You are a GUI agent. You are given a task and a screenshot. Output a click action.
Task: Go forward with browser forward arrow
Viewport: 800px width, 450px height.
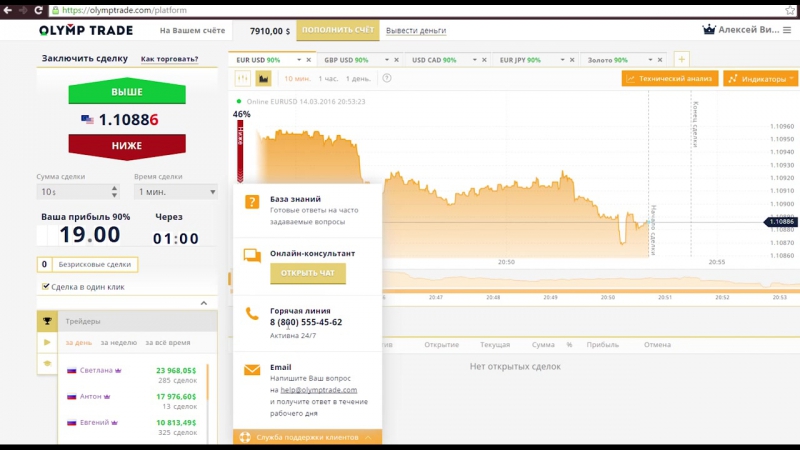tap(23, 10)
